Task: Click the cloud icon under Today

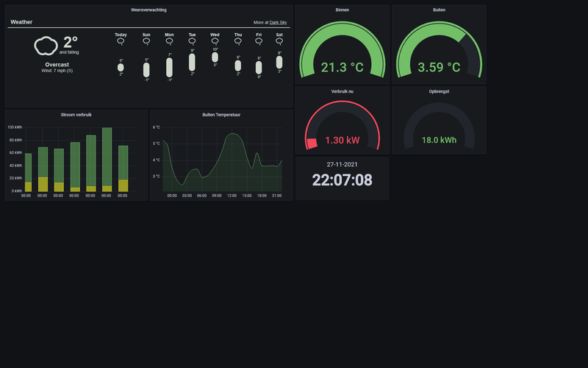Action: click(x=121, y=41)
